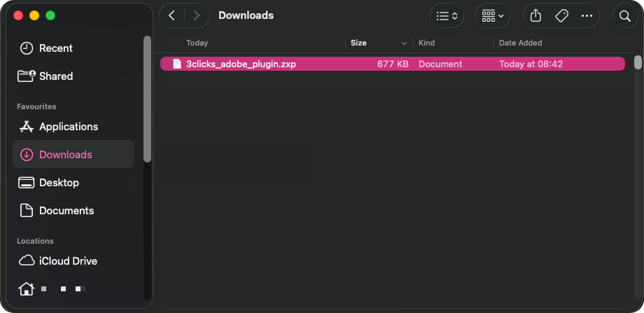
Task: Click the file list scrollbar thumb
Action: (638, 62)
